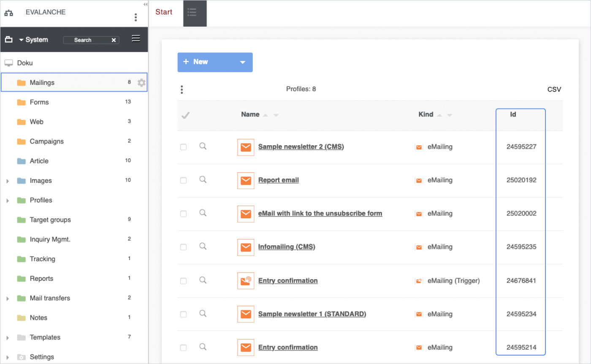Select the Doku root node
The width and height of the screenshot is (591, 364).
pos(25,63)
